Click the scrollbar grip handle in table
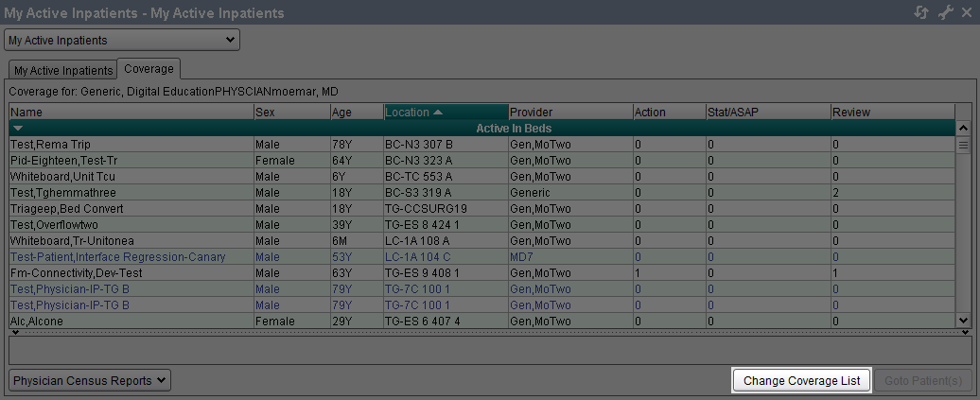 click(x=964, y=146)
